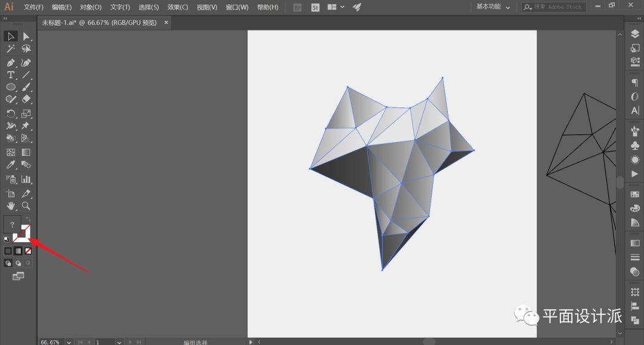Choose the Magic Wand tool
Viewport: 644px width, 345px height.
(x=11, y=49)
